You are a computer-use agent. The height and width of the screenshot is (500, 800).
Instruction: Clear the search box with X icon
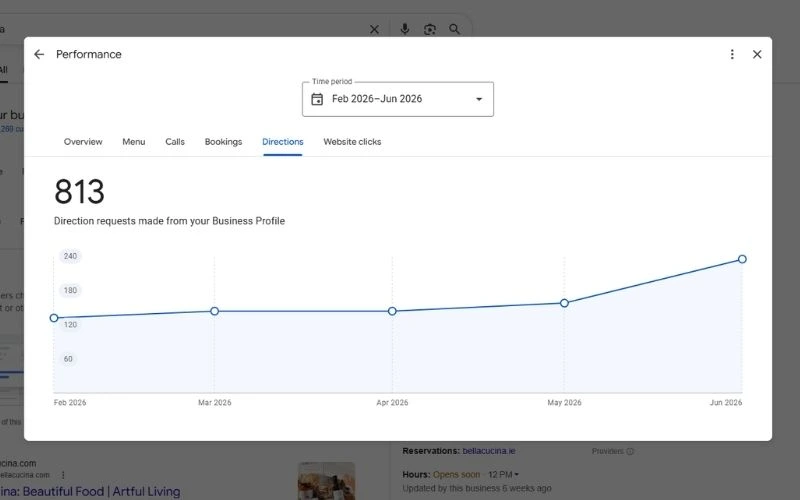(x=374, y=30)
